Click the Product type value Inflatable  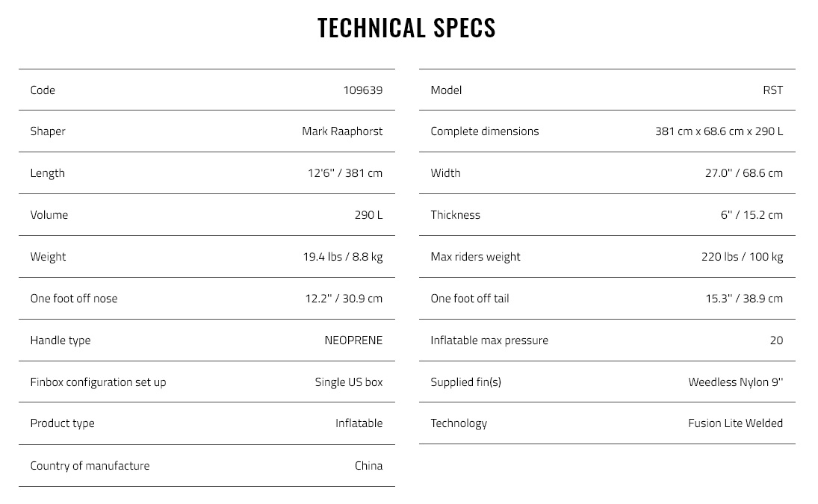tap(359, 423)
